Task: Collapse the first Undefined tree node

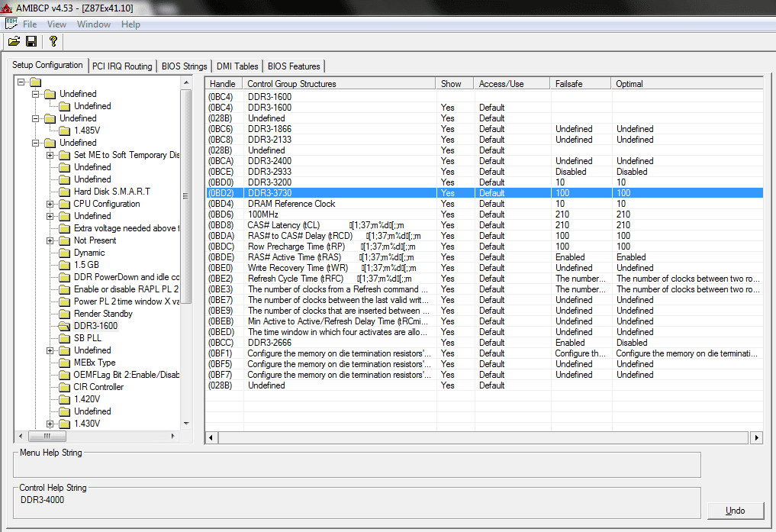Action: click(35, 94)
